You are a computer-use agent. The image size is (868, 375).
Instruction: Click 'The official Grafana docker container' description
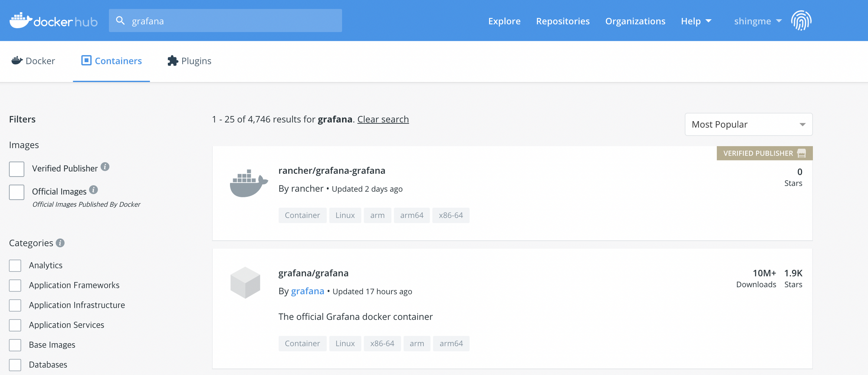355,317
